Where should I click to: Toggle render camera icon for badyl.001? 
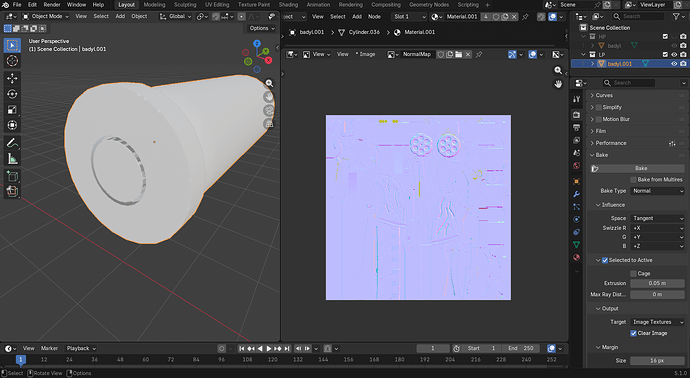pyautogui.click(x=683, y=64)
